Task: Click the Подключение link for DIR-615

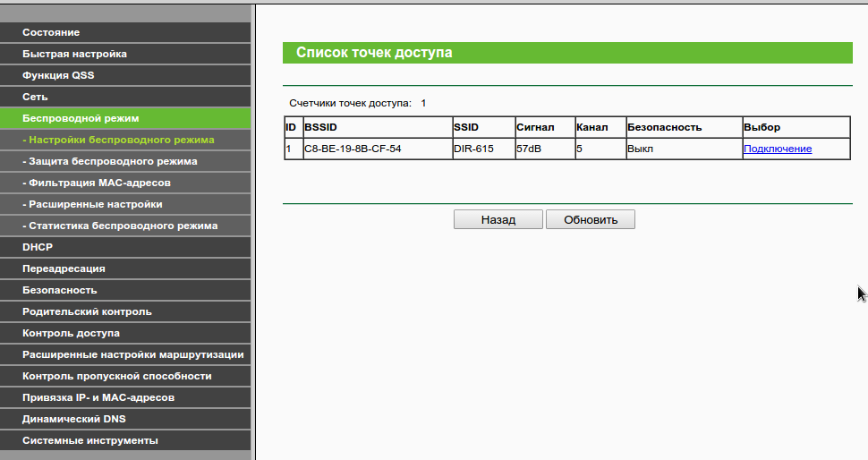Action: [x=778, y=149]
